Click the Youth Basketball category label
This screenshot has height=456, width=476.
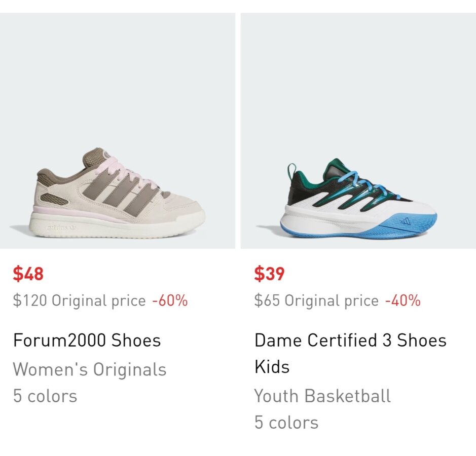(x=322, y=395)
